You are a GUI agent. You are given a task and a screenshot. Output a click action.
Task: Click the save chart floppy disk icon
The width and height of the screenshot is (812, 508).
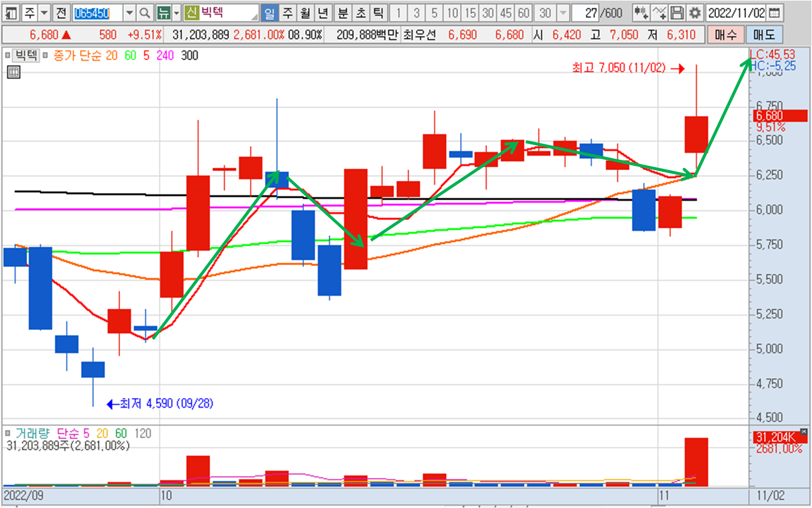(677, 13)
